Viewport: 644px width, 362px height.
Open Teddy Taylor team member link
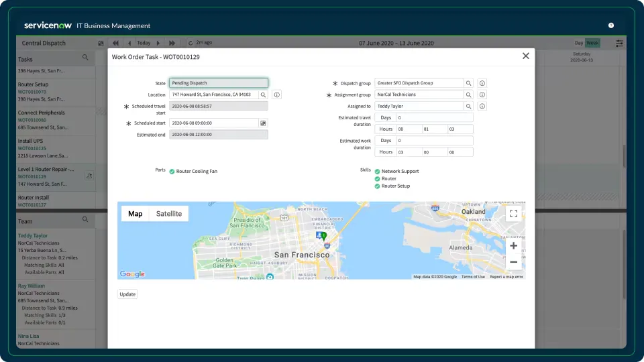click(x=32, y=235)
